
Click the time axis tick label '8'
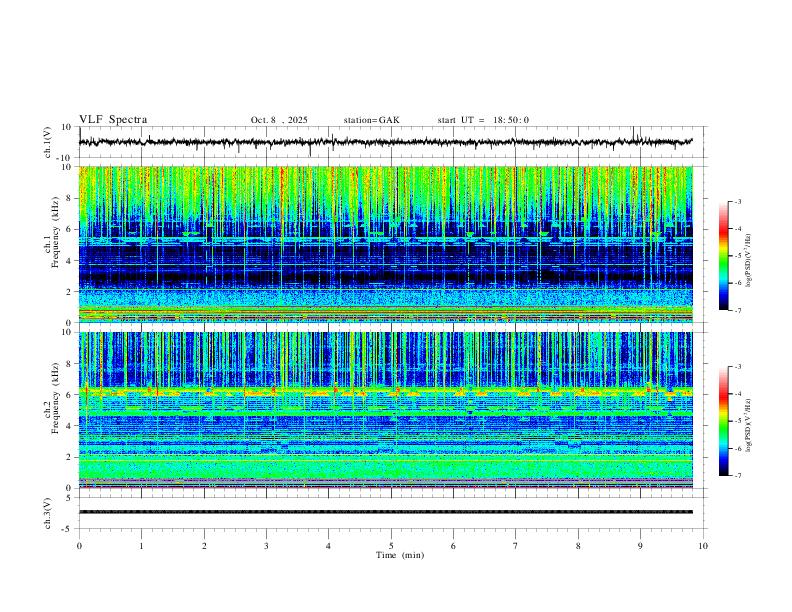coord(578,546)
